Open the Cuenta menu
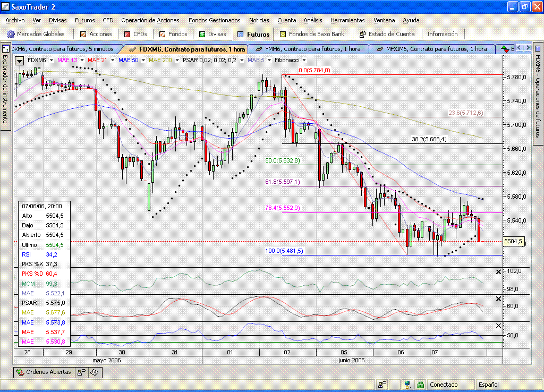 pyautogui.click(x=286, y=20)
